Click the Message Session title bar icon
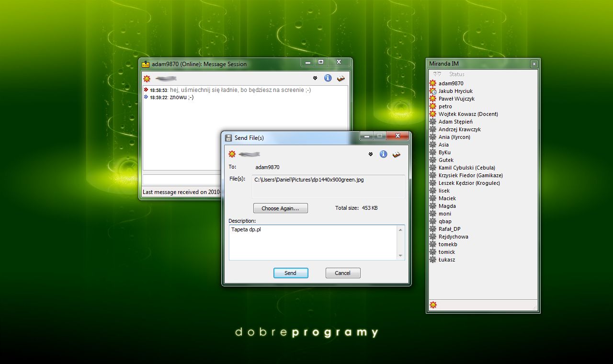Viewport: 613px width, 364px height. (146, 64)
